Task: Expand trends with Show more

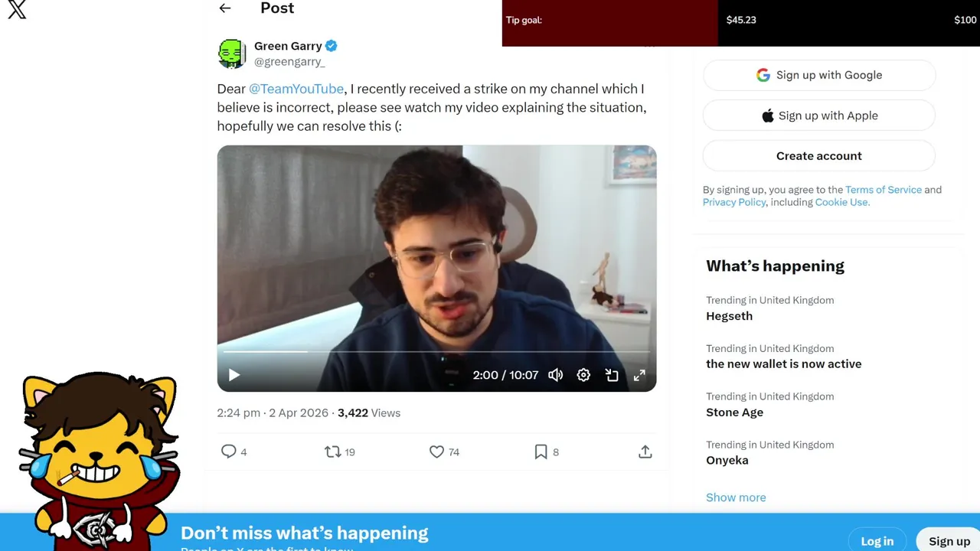Action: [736, 497]
